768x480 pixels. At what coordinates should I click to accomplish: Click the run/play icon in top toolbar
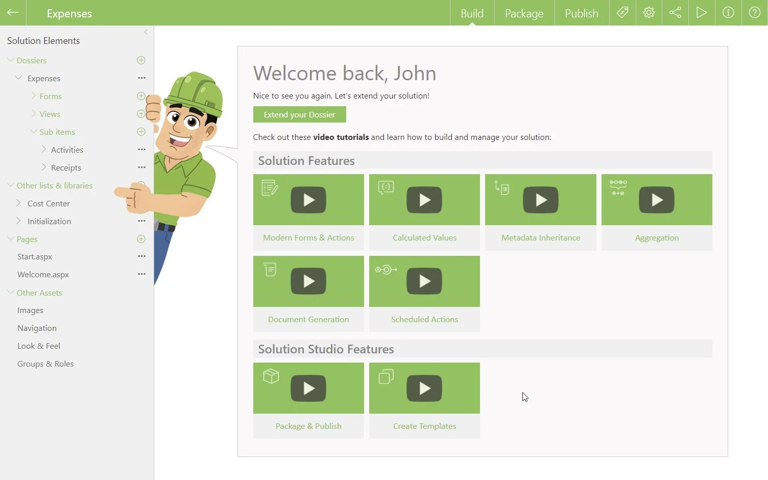[x=702, y=13]
